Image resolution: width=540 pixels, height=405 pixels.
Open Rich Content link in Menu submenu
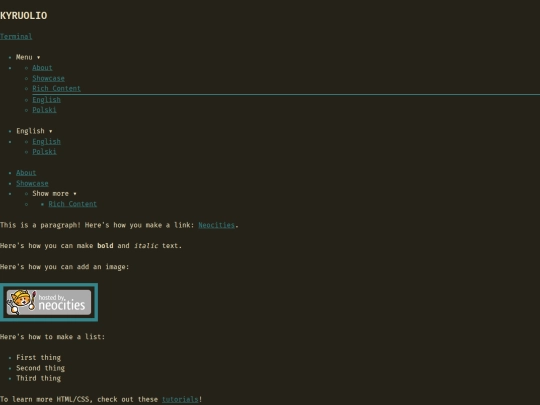coord(56,89)
